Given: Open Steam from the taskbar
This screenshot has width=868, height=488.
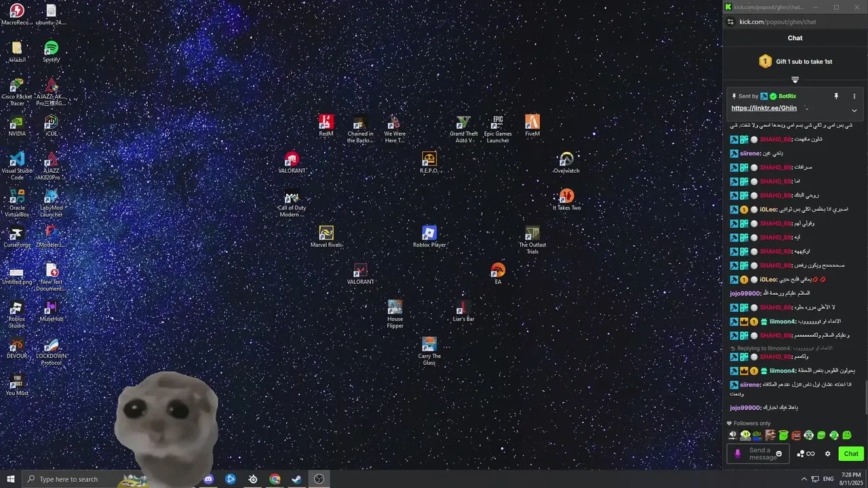Looking at the screenshot, I should tap(297, 479).
